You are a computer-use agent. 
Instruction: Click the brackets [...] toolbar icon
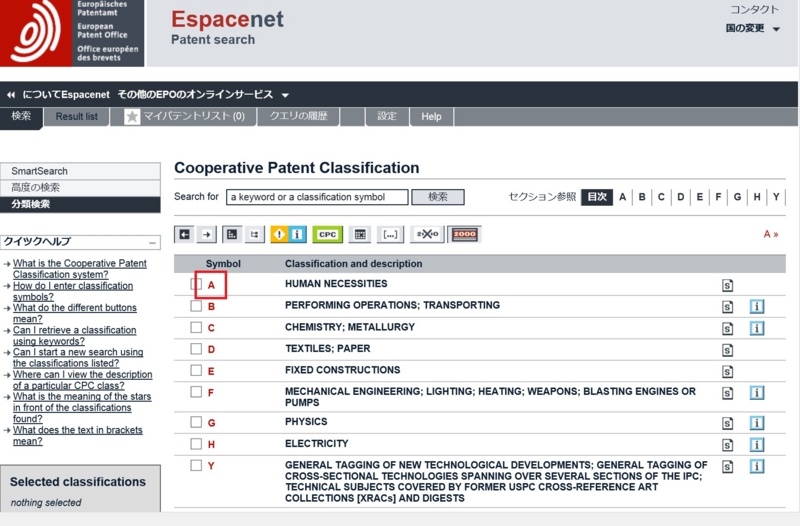[390, 235]
